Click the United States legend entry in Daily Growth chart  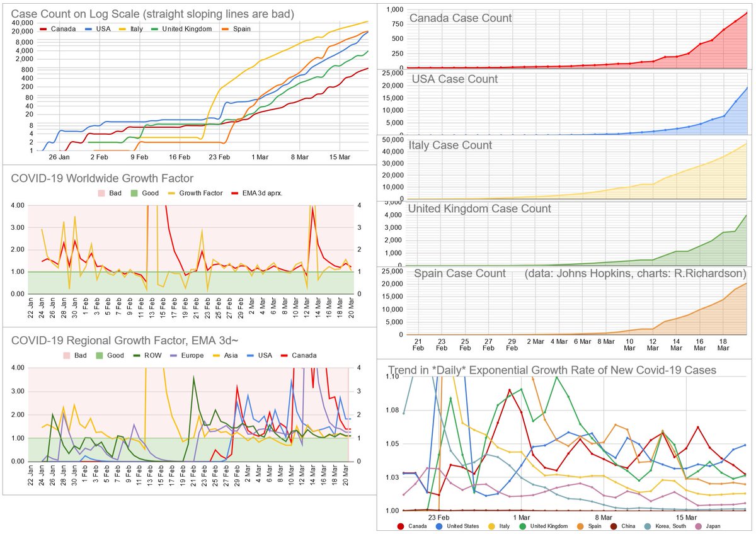[457, 526]
